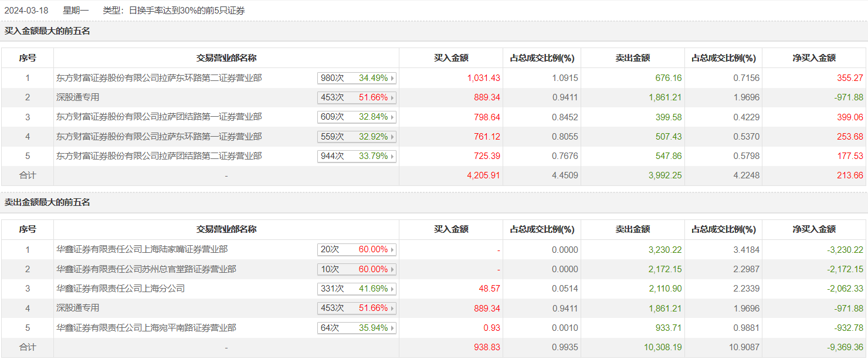Click buy amount 48.57
The width and height of the screenshot is (868, 359).
490,289
